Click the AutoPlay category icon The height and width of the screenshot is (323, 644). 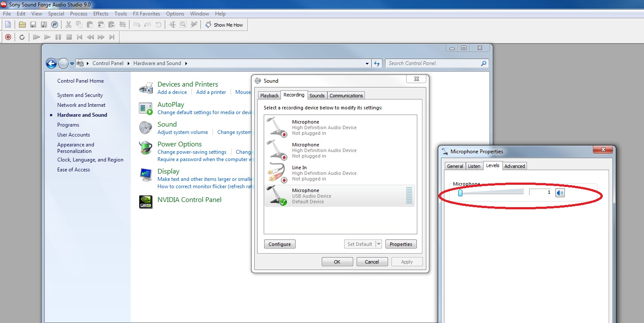[146, 108]
